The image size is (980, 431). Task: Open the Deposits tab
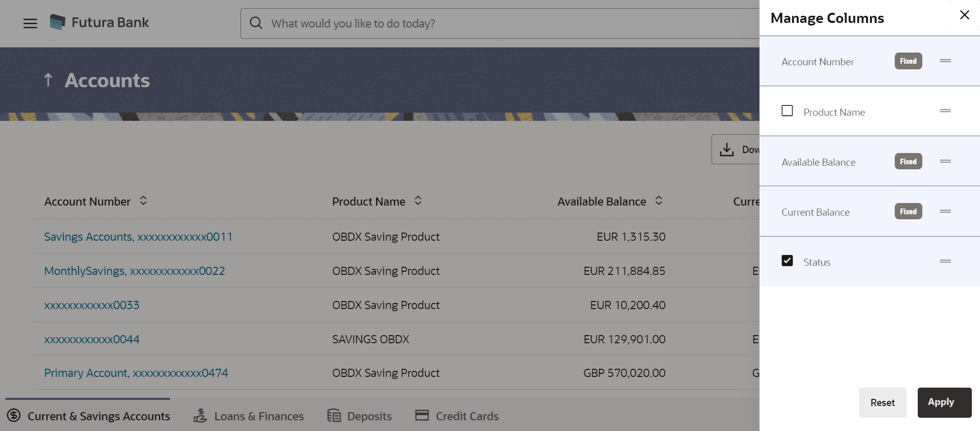[x=359, y=416]
